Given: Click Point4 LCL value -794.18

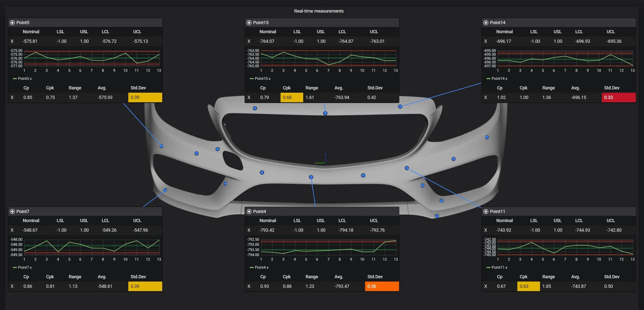Looking at the screenshot, I should [x=346, y=230].
